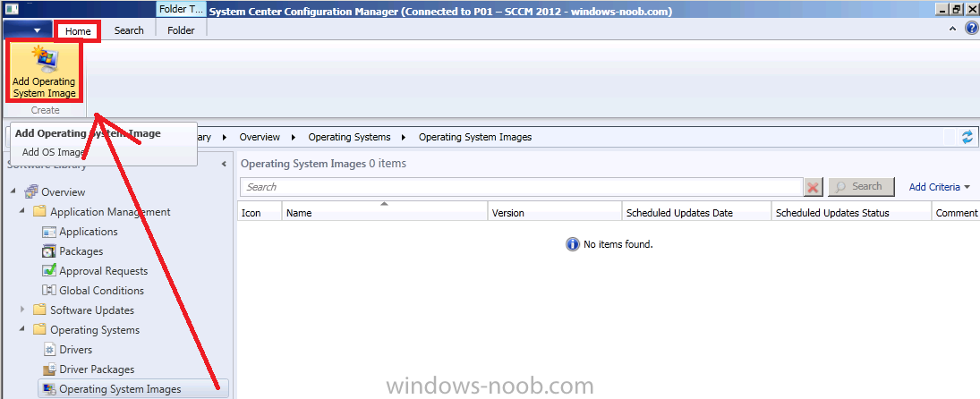This screenshot has height=399, width=980.
Task: Collapse the Software Library navigation pane
Action: point(224,165)
